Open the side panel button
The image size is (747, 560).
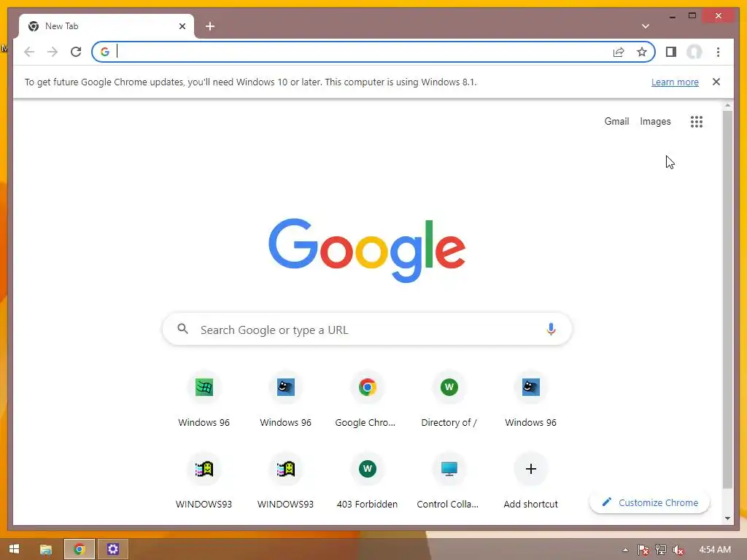click(x=671, y=52)
